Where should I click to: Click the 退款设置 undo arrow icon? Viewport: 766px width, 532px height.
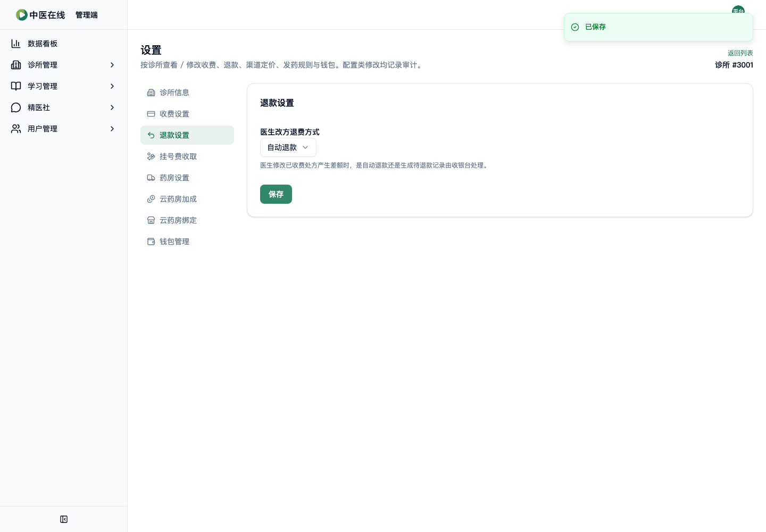[151, 135]
